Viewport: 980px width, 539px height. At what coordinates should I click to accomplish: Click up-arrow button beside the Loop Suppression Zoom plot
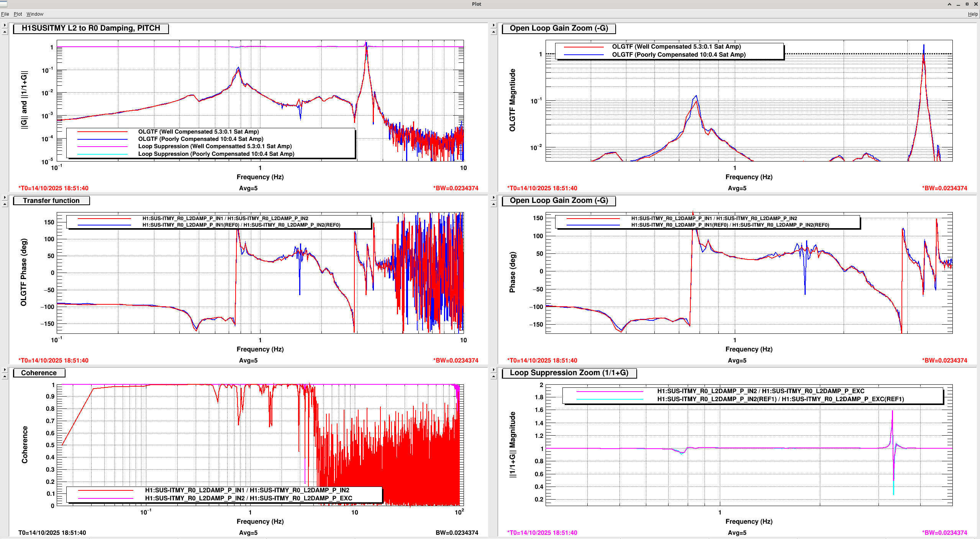[493, 376]
